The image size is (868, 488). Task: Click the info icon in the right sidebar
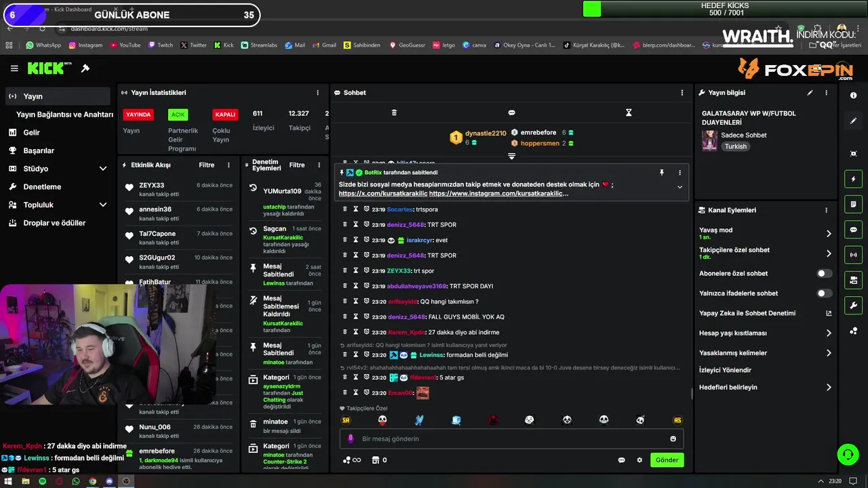pyautogui.click(x=853, y=96)
